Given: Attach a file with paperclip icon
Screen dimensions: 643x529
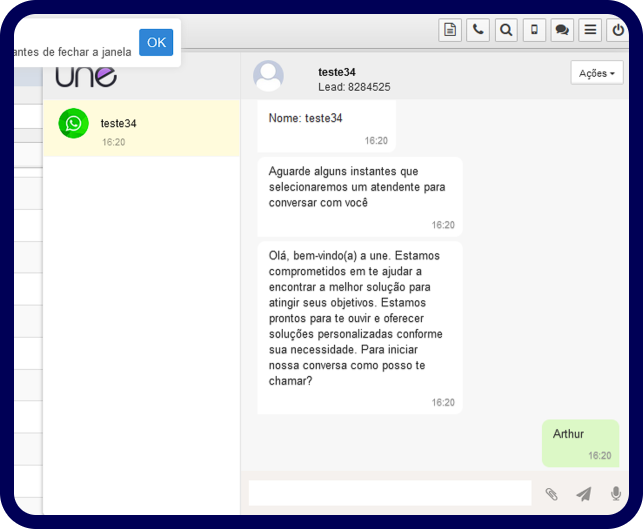Looking at the screenshot, I should tap(551, 493).
